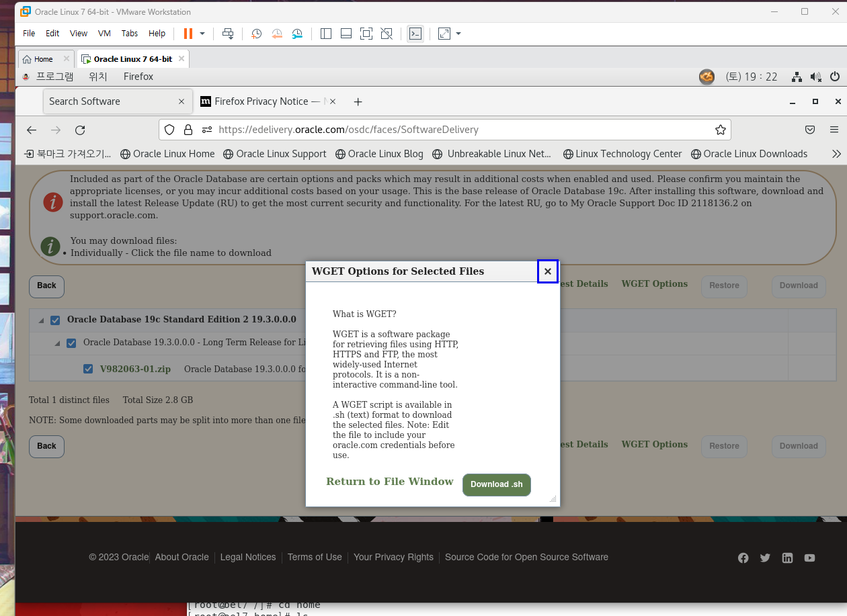The width and height of the screenshot is (847, 616).
Task: Open the stretch guest dropdown arrow
Action: coord(458,34)
